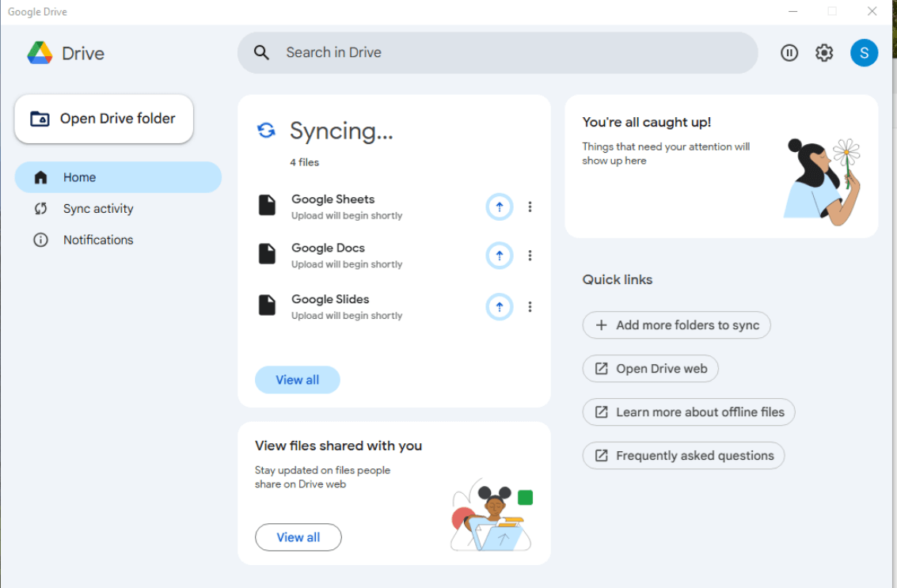Pause syncing with the pause icon
Screen dimensions: 897x588
click(x=789, y=53)
